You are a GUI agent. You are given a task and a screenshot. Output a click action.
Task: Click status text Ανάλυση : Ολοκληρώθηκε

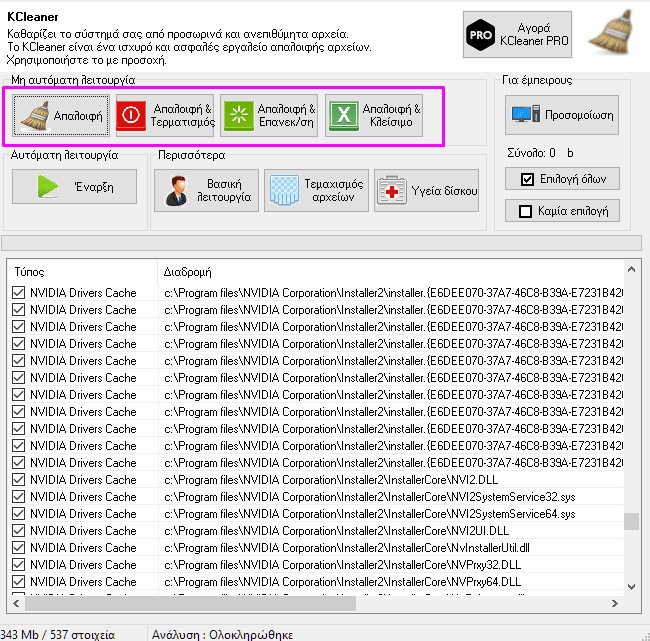(x=222, y=634)
